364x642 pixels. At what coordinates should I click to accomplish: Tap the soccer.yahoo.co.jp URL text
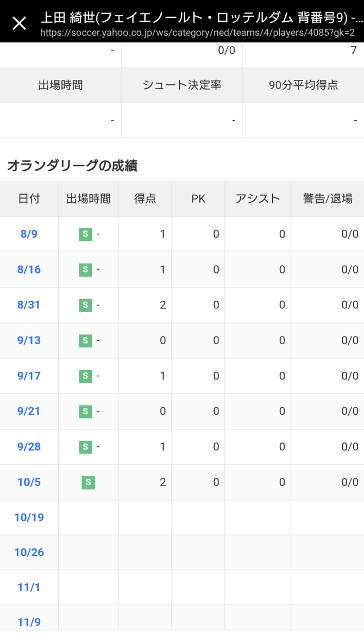197,33
